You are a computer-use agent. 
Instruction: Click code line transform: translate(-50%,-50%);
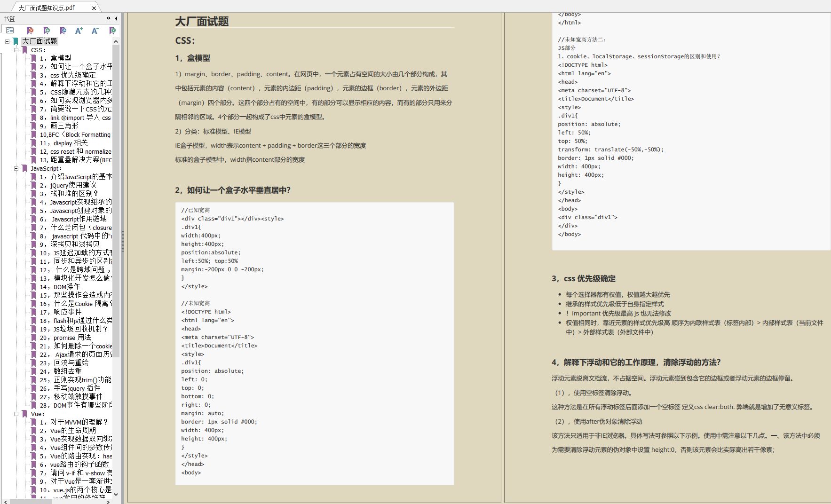[x=611, y=150]
